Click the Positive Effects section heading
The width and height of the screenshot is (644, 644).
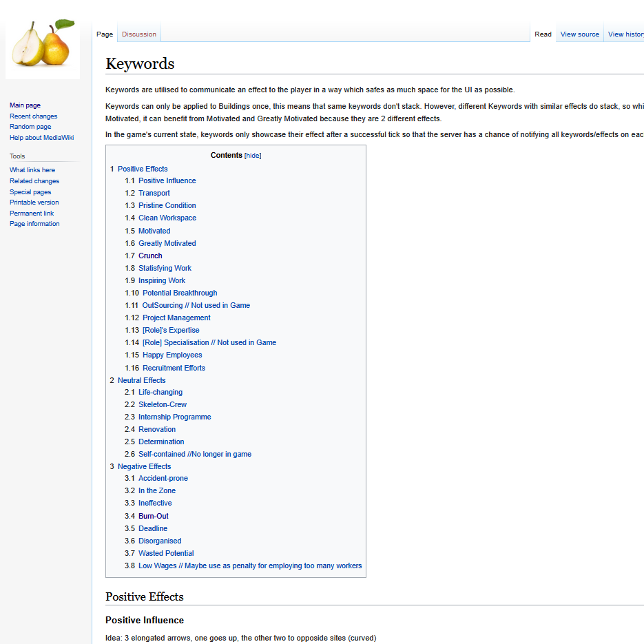145,596
